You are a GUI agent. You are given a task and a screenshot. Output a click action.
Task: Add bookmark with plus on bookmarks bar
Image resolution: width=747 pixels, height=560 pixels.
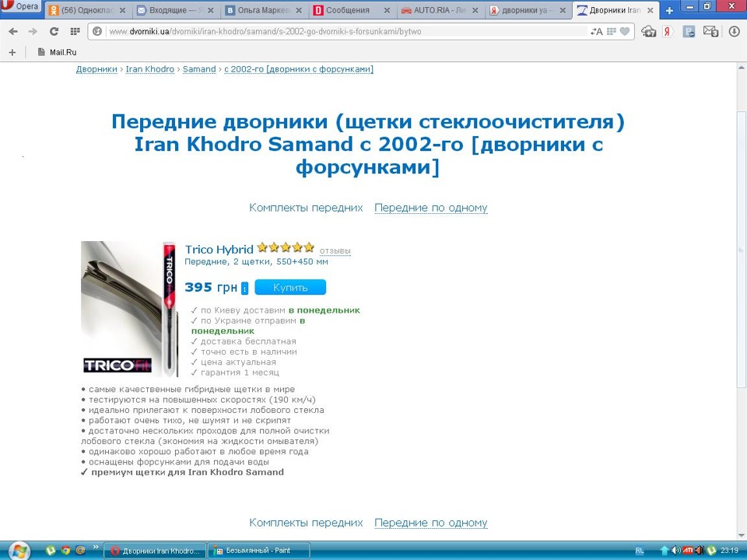point(12,52)
